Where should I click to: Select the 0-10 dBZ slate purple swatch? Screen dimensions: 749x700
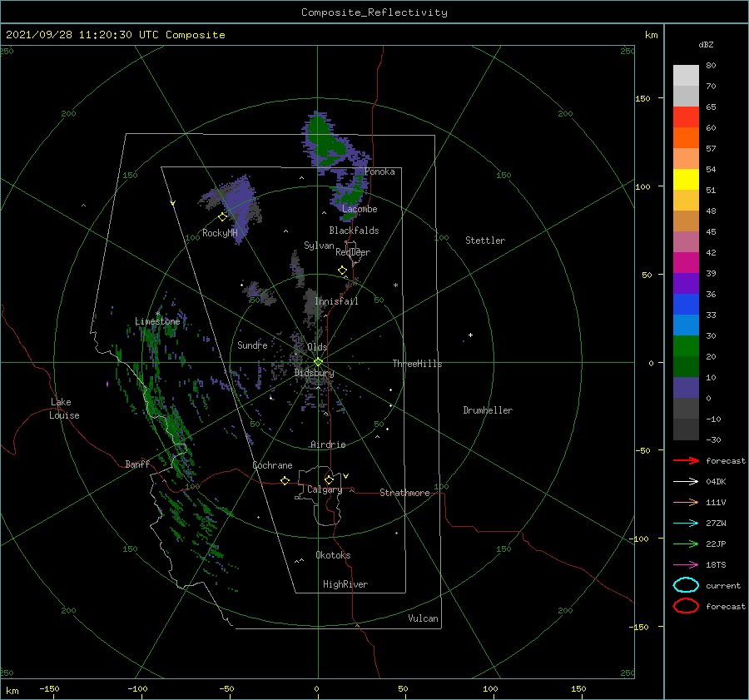coord(686,388)
